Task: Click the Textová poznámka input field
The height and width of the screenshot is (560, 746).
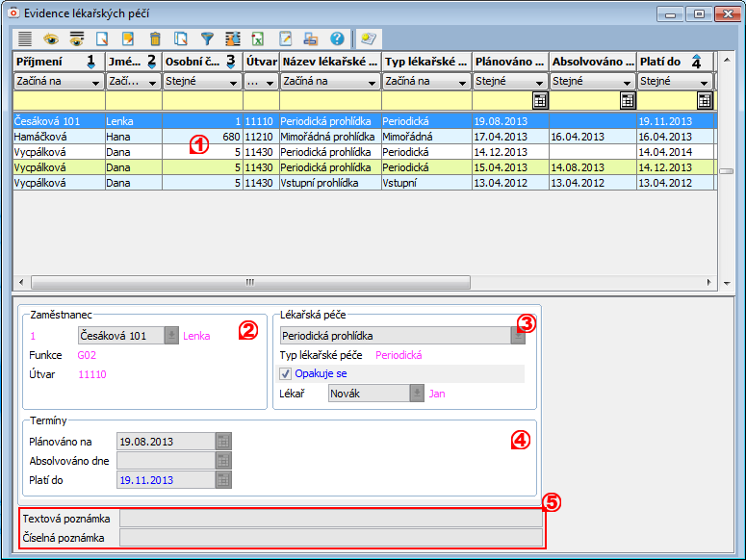Action: (330, 519)
